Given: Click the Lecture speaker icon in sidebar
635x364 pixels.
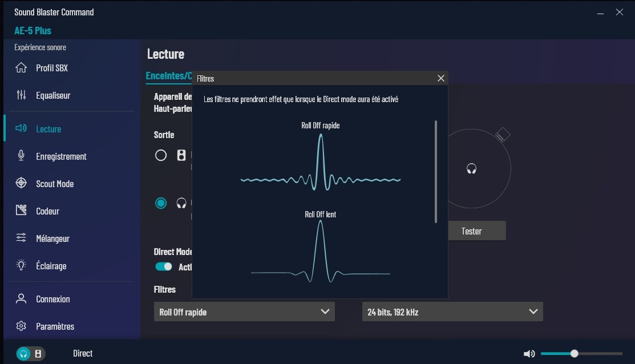Looking at the screenshot, I should (x=21, y=128).
